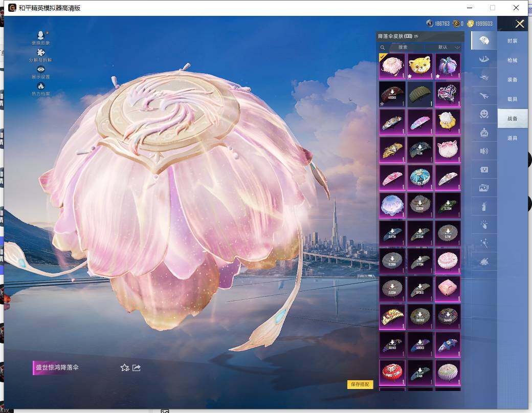This screenshot has width=532, height=413.
Task: Click the 更换形象 avatar icon
Action: pos(41,35)
